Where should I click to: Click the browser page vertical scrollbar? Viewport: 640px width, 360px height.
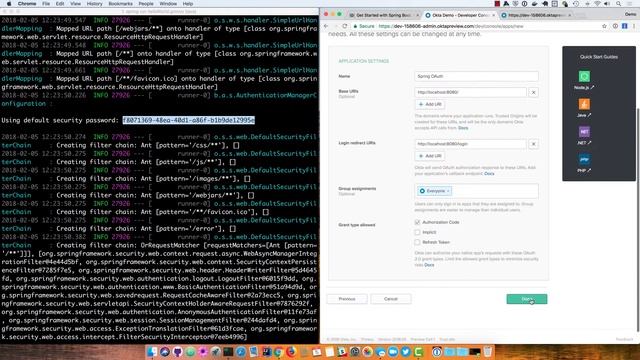pos(638,219)
